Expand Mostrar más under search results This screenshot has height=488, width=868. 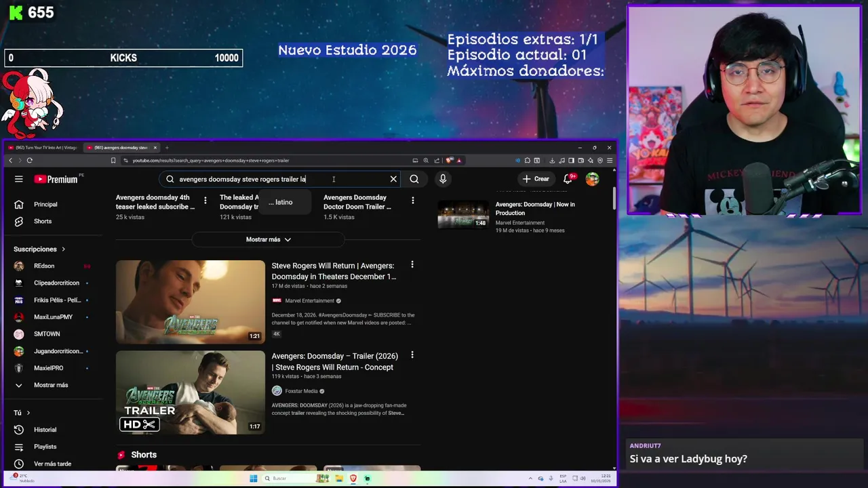269,239
